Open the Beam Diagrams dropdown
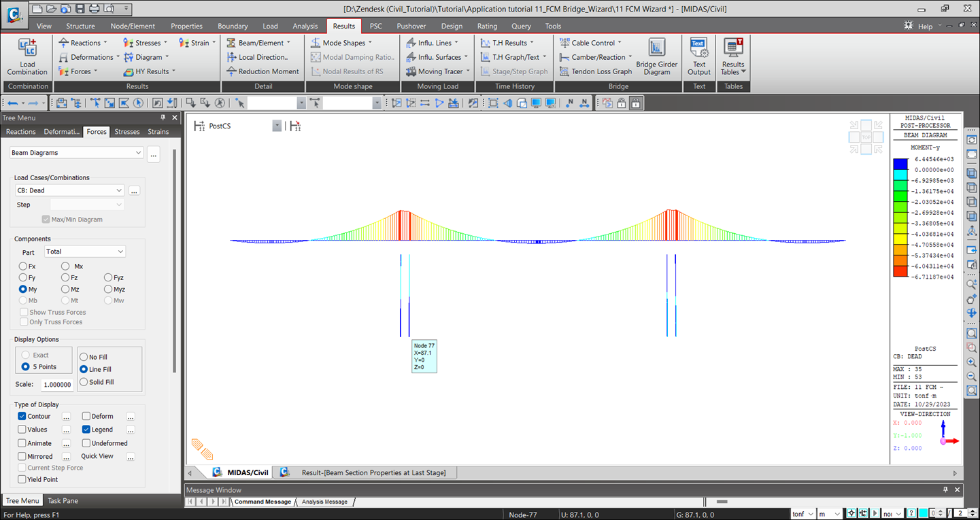Viewport: 980px width, 520px height. click(77, 153)
